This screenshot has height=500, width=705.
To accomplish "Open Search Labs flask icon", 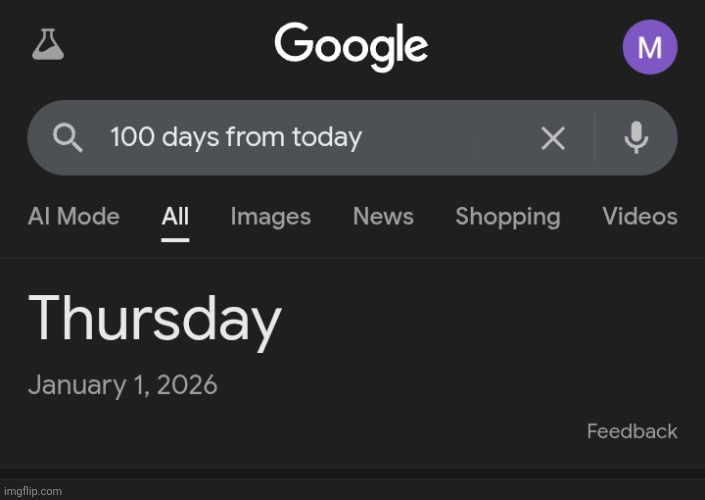I will 48,44.
